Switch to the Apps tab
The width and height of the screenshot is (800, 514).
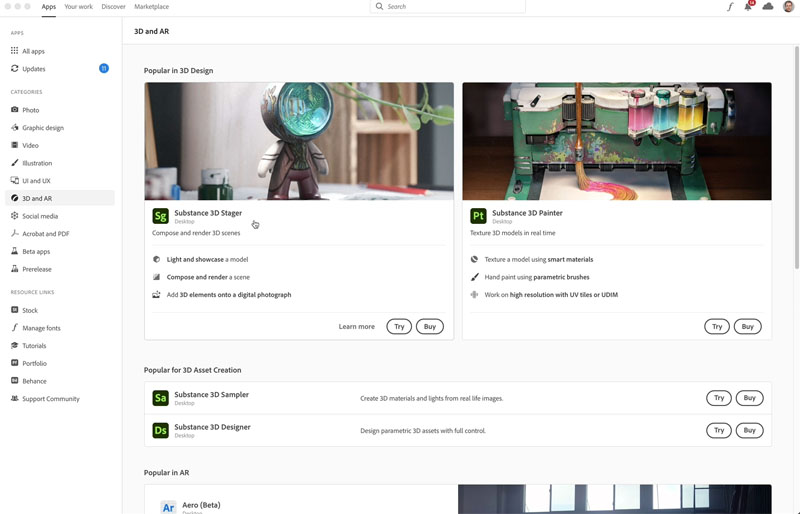click(48, 7)
